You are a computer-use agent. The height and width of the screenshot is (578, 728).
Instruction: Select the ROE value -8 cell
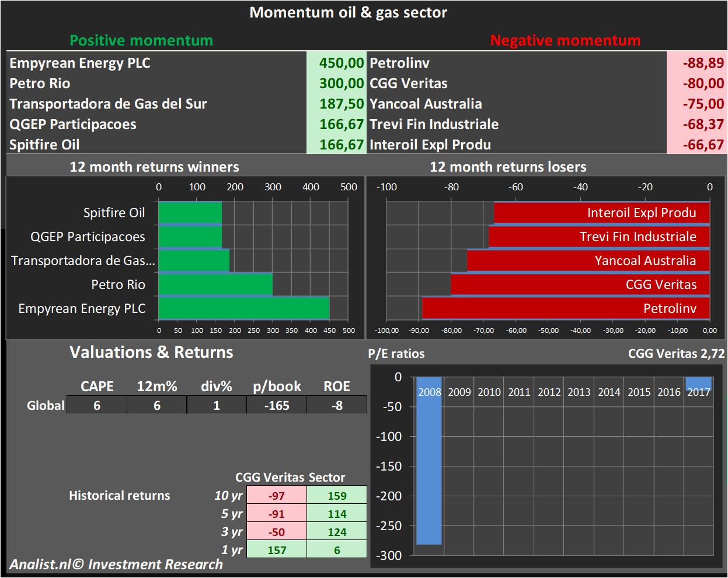click(337, 405)
